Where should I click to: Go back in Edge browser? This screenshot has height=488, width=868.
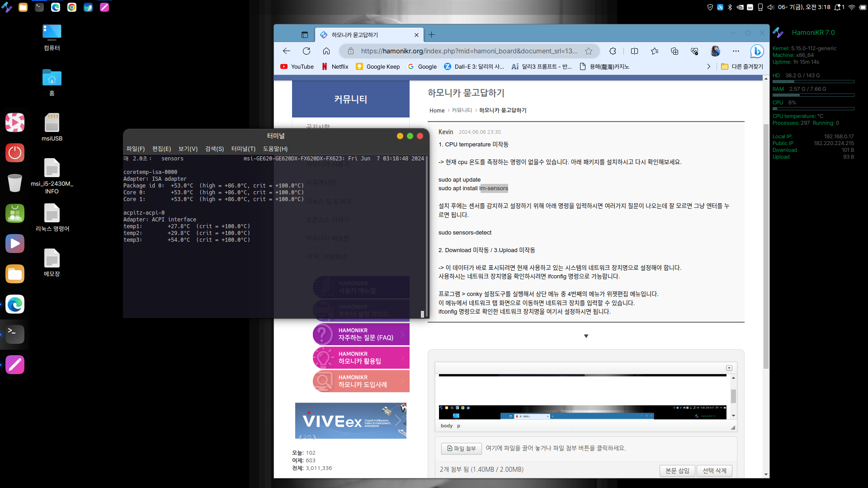pyautogui.click(x=286, y=51)
